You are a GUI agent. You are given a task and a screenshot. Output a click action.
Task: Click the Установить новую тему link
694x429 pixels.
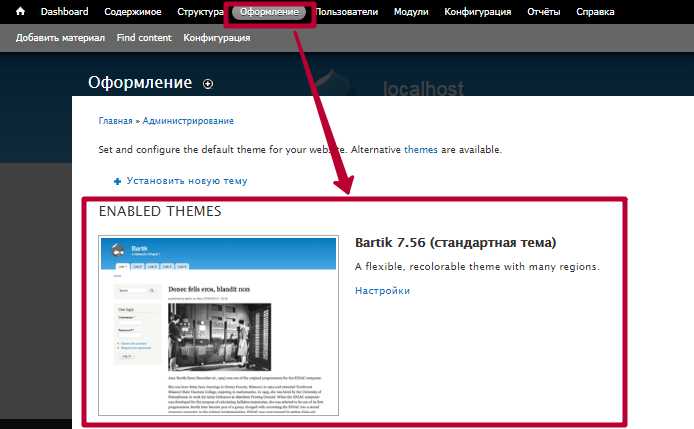[187, 181]
